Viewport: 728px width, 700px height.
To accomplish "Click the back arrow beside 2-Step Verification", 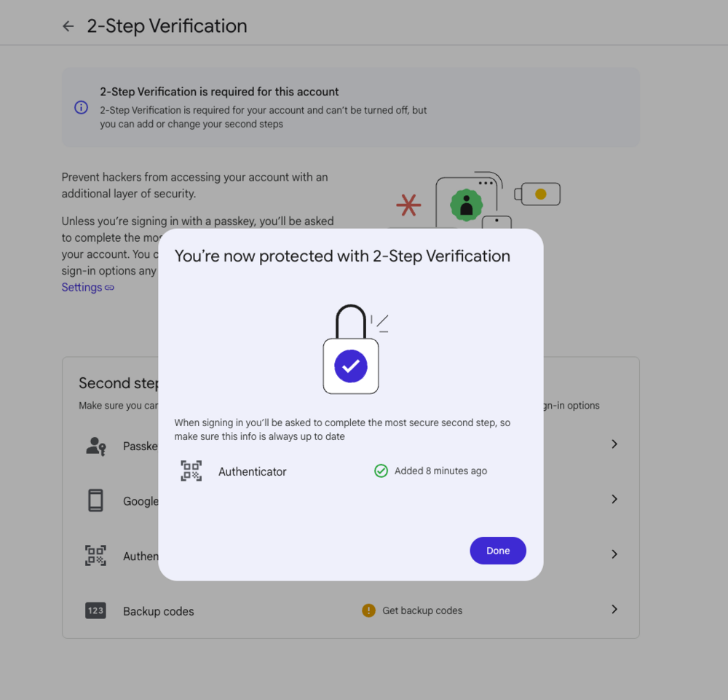I will coord(68,26).
